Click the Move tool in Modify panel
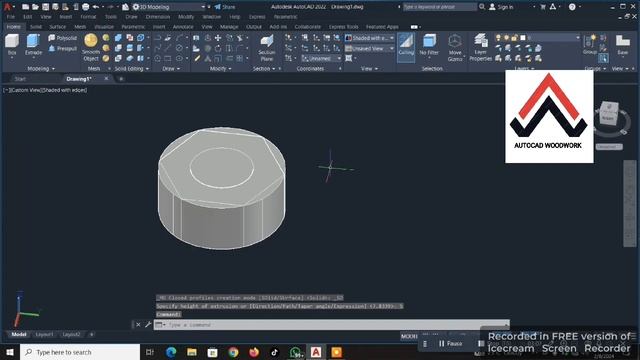The height and width of the screenshot is (360, 640). tap(218, 38)
